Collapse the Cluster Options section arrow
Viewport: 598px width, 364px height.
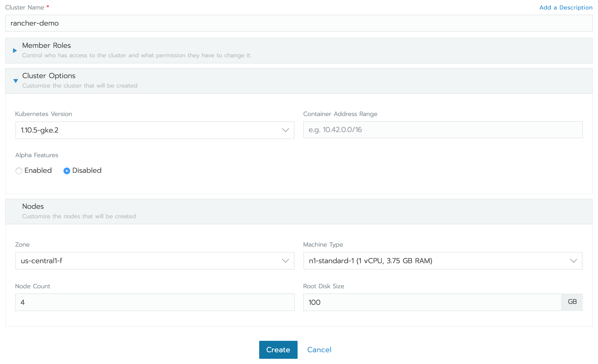(16, 81)
